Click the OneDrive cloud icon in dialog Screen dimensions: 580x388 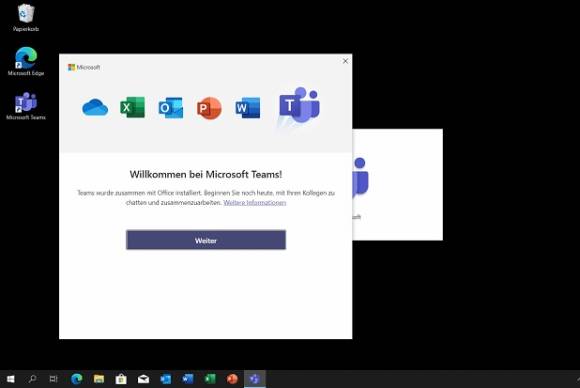point(95,108)
